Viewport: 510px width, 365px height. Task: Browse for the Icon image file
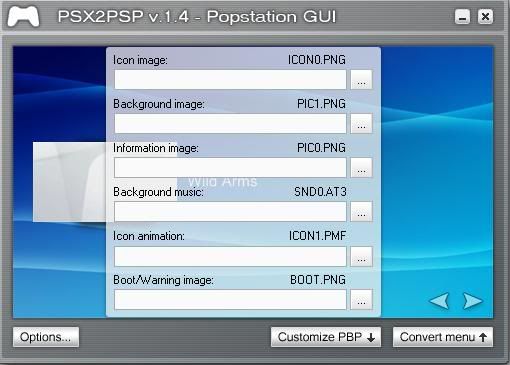tap(361, 79)
